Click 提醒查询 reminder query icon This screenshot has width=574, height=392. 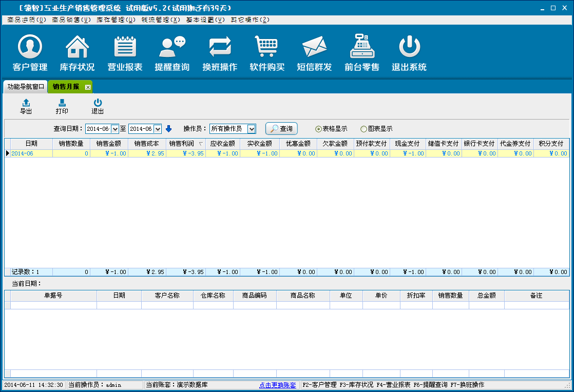pos(172,48)
